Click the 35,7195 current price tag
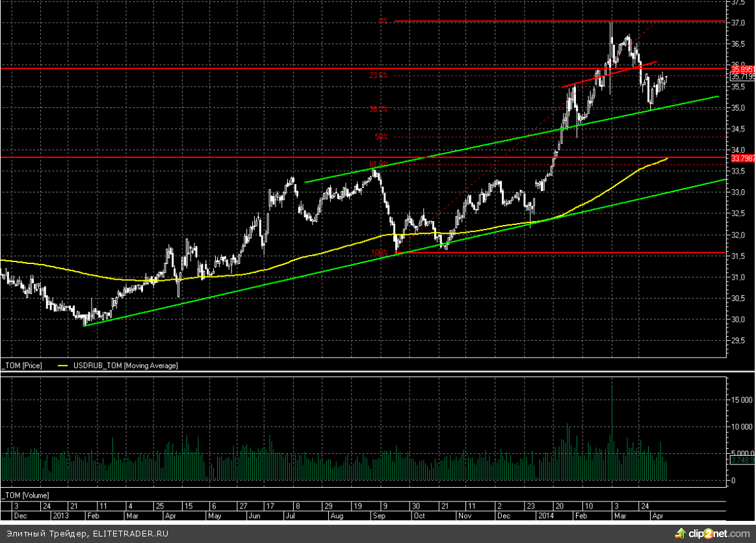The width and height of the screenshot is (756, 543). click(743, 77)
